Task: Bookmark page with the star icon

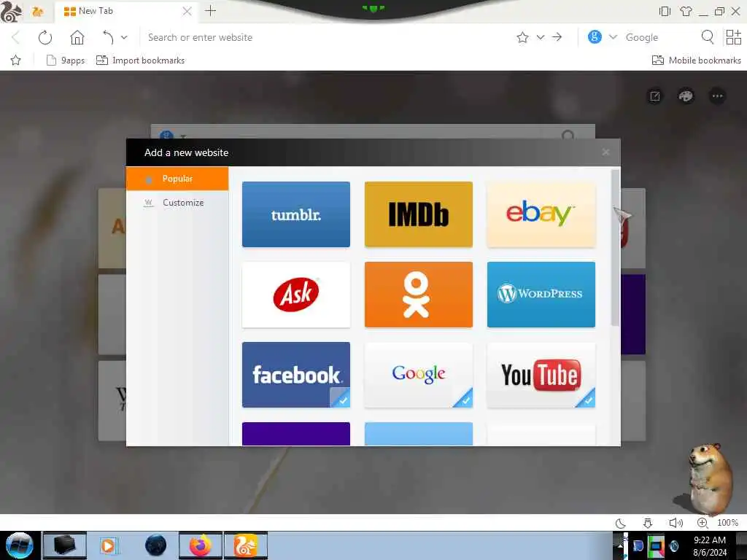Action: point(522,37)
